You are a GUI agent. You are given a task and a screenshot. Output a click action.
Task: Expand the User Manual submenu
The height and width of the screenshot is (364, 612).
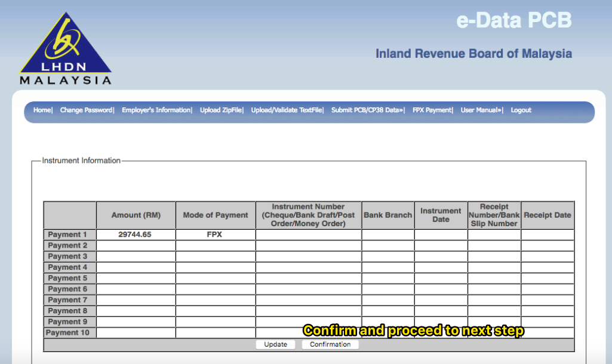481,110
